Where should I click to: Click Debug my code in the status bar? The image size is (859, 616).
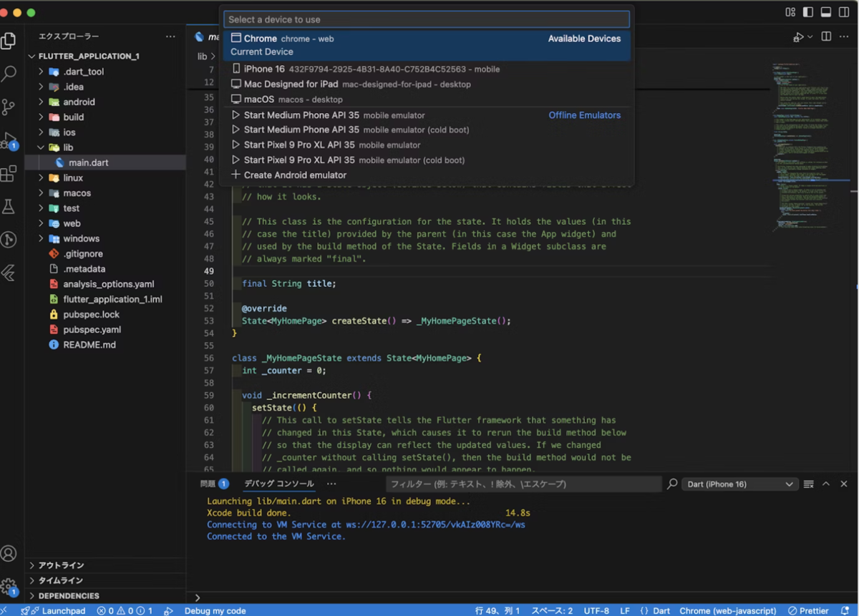[x=215, y=611]
